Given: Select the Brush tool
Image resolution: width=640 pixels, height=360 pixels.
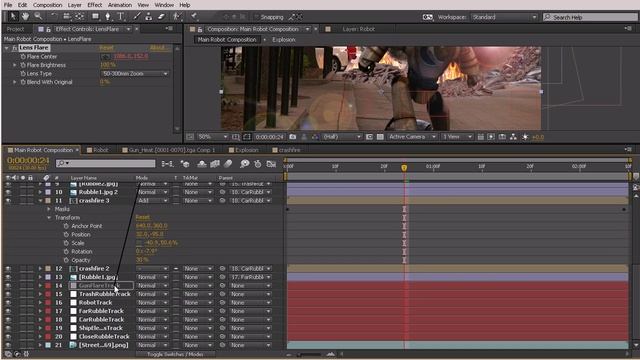Looking at the screenshot, I should 137,16.
